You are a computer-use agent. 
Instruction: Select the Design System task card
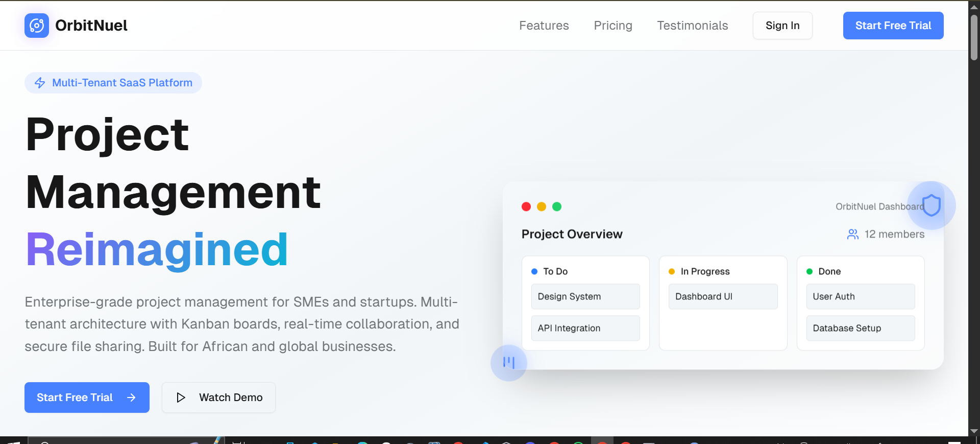(x=585, y=296)
